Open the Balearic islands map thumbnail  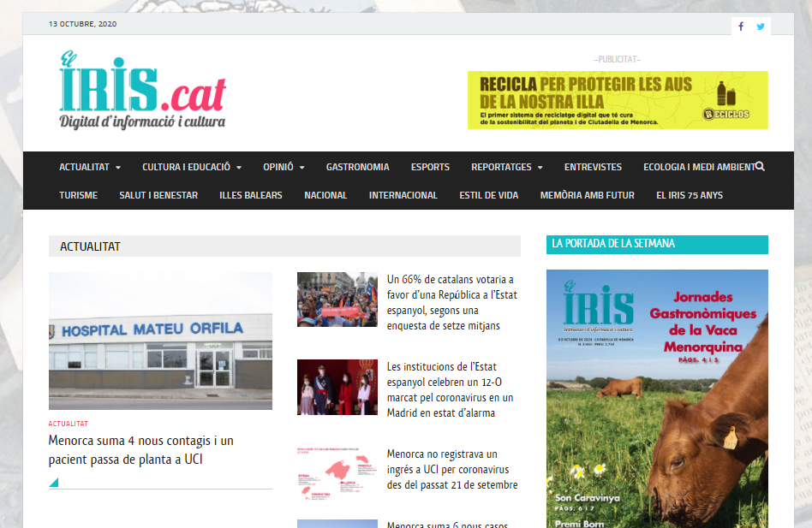point(337,474)
